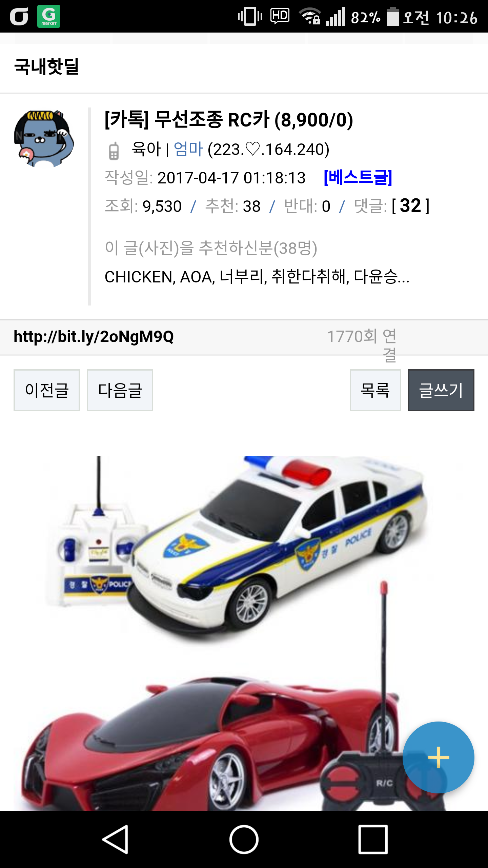Open the Gmarket notification icon in status bar
The height and width of the screenshot is (868, 488).
pyautogui.click(x=49, y=16)
